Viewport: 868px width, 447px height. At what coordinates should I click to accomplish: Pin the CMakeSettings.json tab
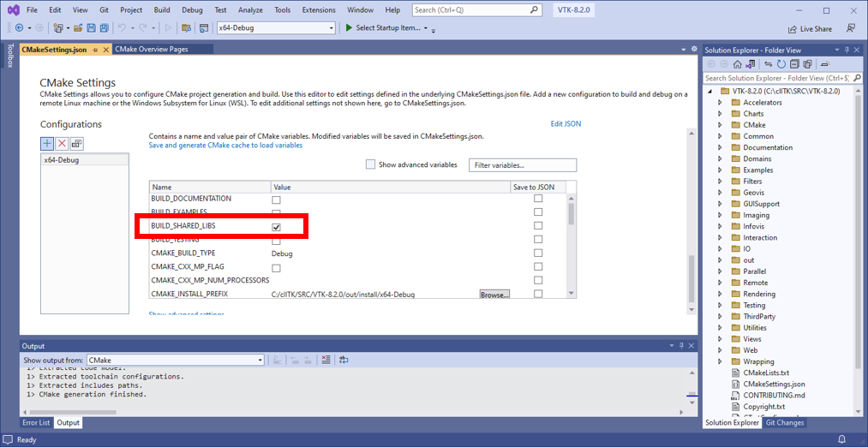click(x=95, y=49)
